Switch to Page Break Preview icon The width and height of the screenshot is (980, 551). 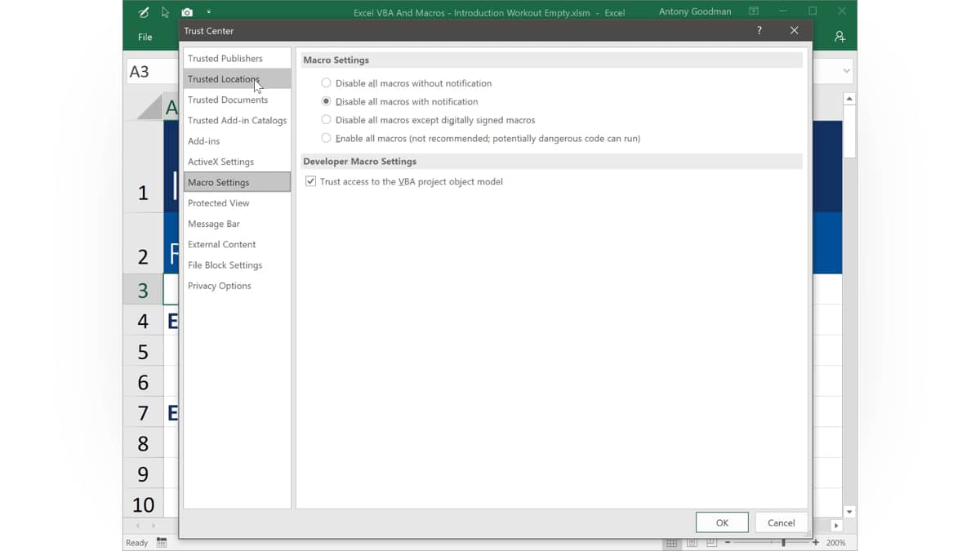coord(711,543)
